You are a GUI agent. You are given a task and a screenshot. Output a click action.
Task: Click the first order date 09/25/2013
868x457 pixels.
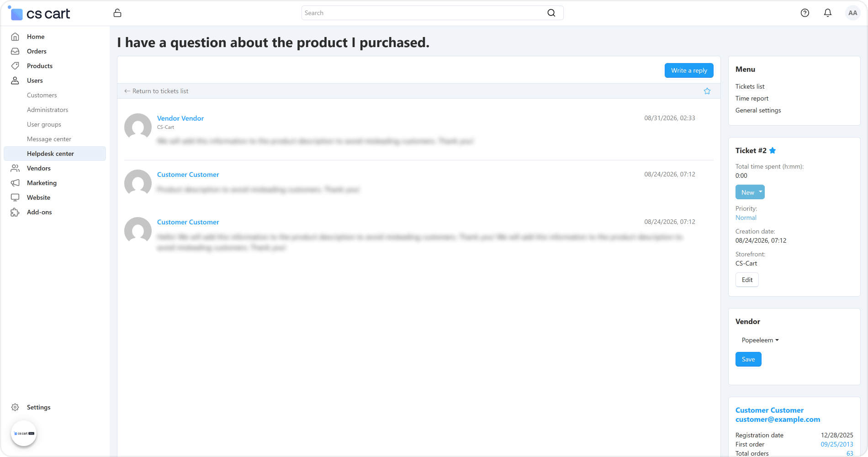(837, 444)
